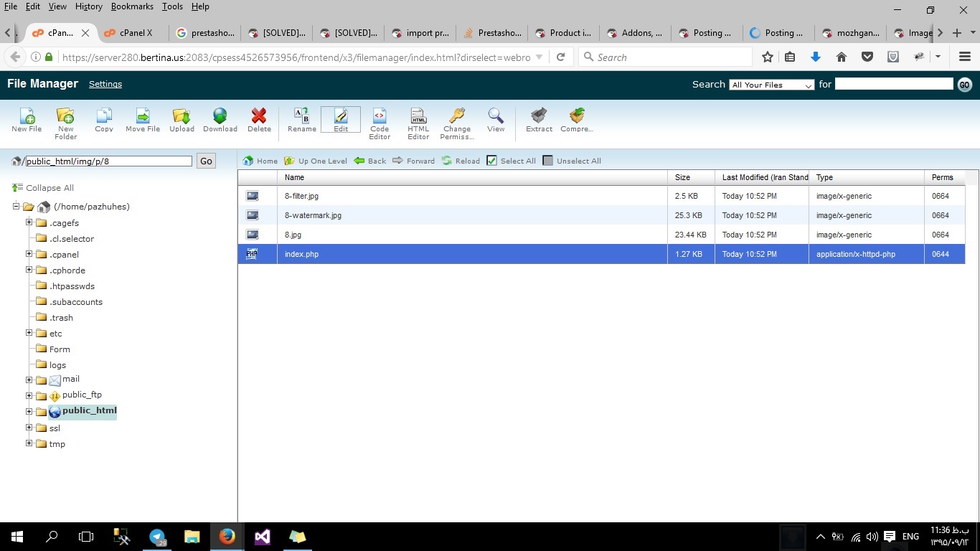This screenshot has height=551, width=980.
Task: Expand the .cpanel folder node
Action: (29, 254)
